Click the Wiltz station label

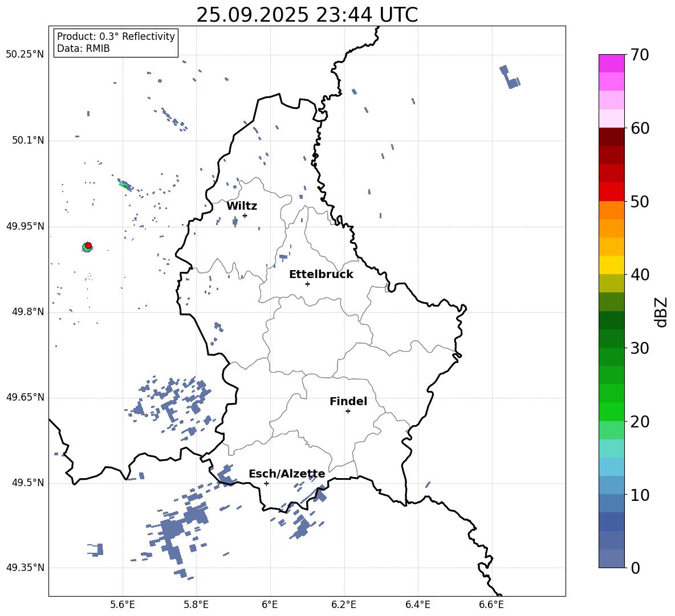[242, 206]
